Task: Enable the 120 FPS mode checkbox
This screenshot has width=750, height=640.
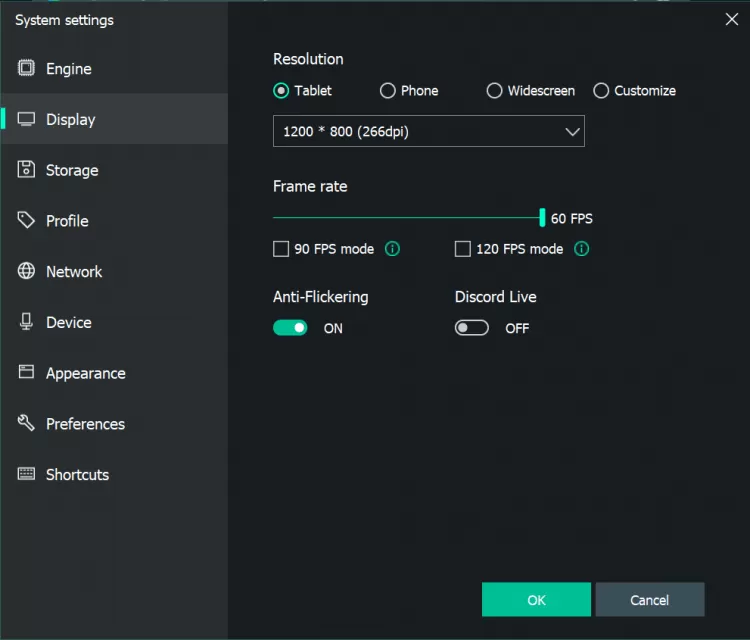Action: click(x=463, y=249)
